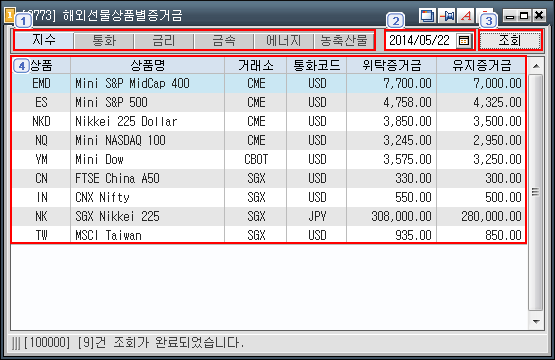Select the IN product code cell
The width and height of the screenshot is (555, 360).
click(41, 197)
